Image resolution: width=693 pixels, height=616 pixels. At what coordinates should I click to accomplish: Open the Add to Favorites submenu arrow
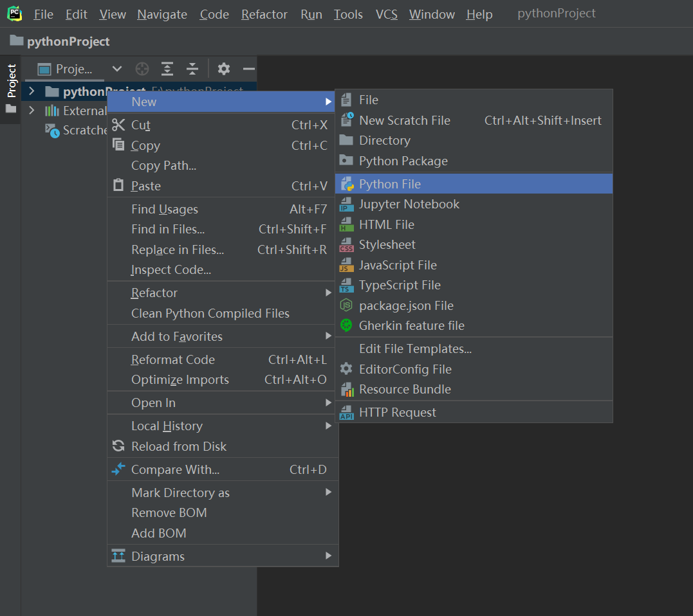(x=328, y=336)
